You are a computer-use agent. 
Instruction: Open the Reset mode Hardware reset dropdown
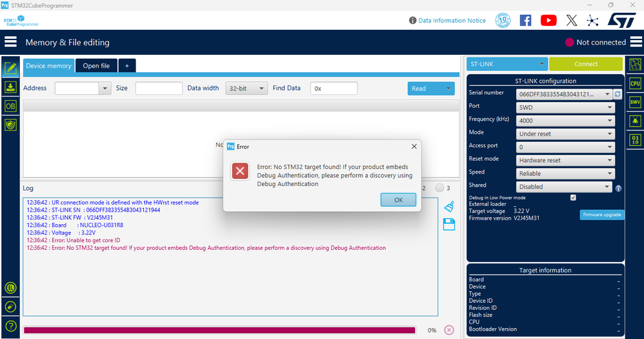565,160
